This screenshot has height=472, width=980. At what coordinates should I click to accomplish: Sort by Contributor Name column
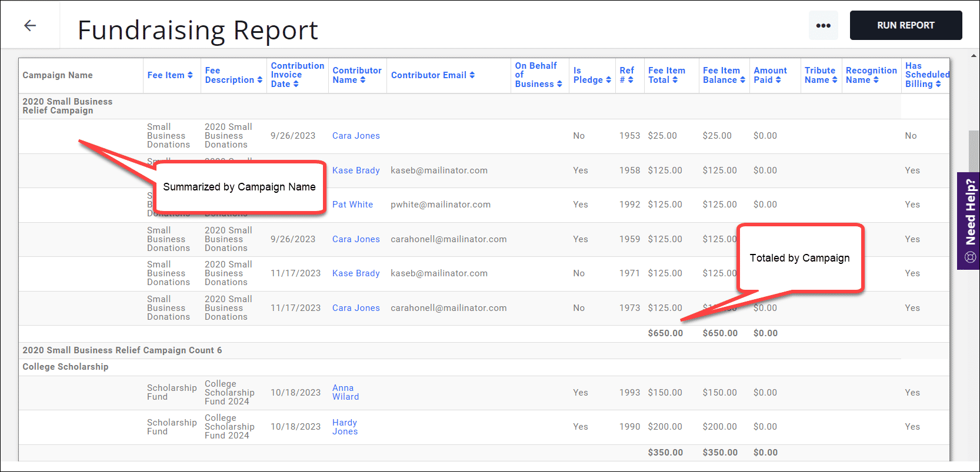(356, 75)
